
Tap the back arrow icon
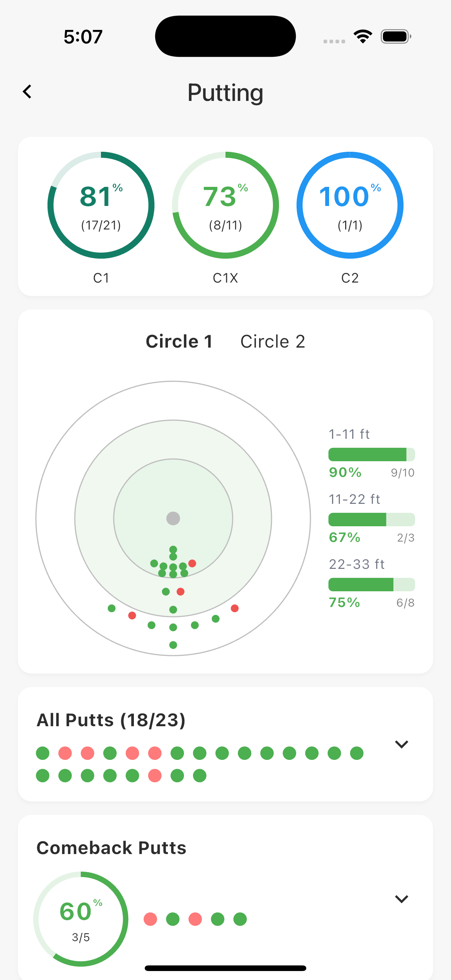pos(27,92)
